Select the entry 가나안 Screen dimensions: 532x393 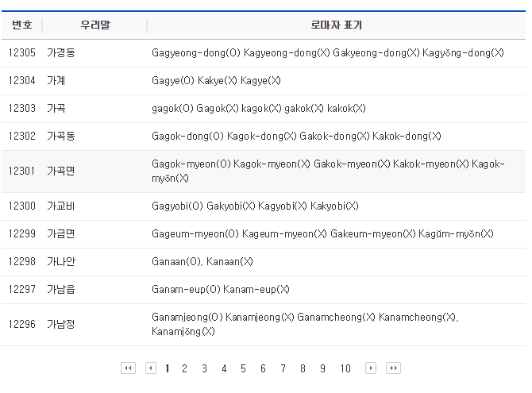coord(60,262)
